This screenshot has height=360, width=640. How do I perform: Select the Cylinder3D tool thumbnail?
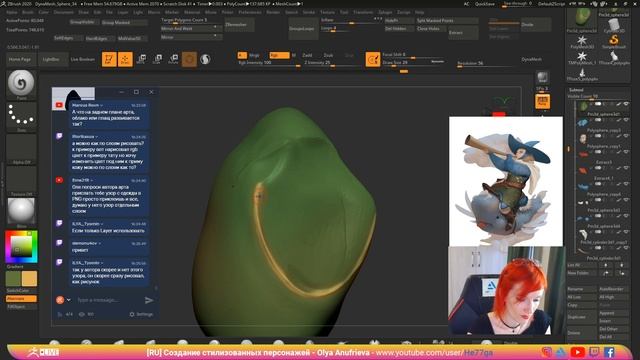[614, 25]
